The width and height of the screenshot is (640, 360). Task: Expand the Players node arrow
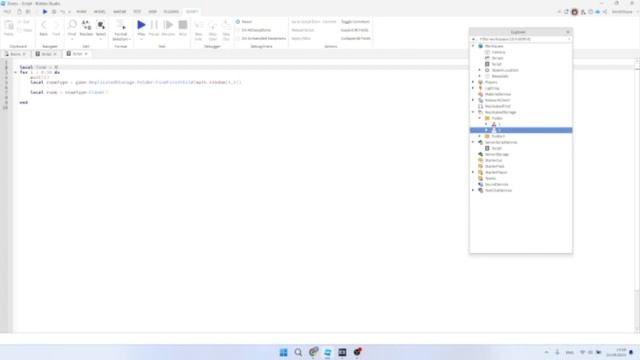coord(473,82)
